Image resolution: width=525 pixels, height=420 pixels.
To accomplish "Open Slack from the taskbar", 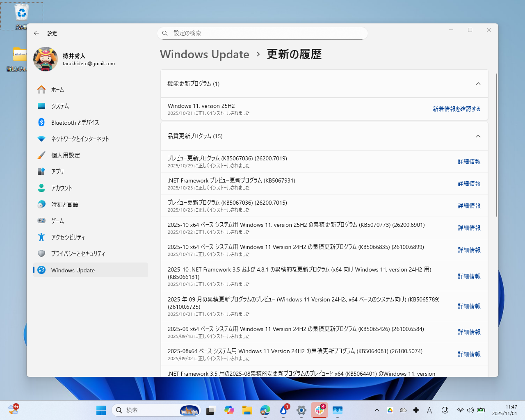I will 320,410.
